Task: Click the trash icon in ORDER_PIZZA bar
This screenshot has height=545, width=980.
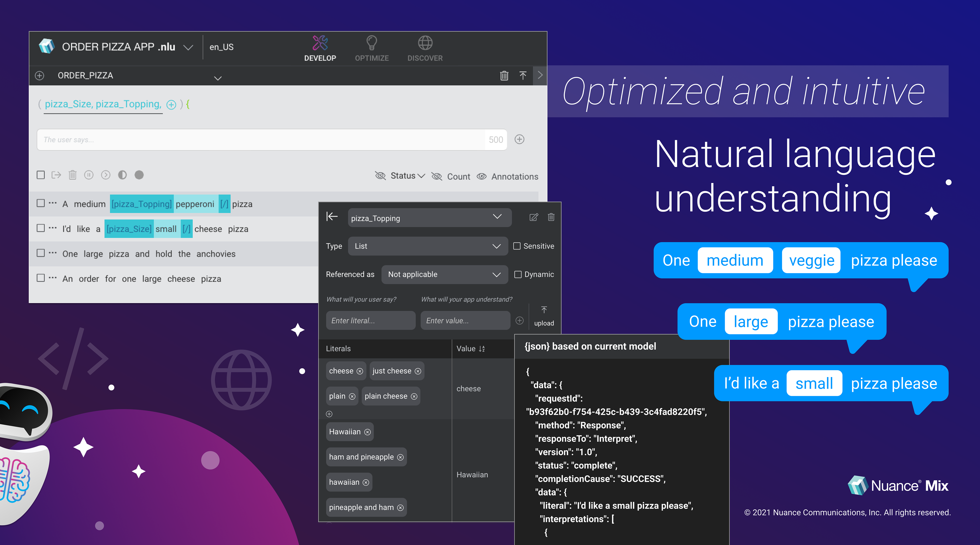Action: (504, 75)
